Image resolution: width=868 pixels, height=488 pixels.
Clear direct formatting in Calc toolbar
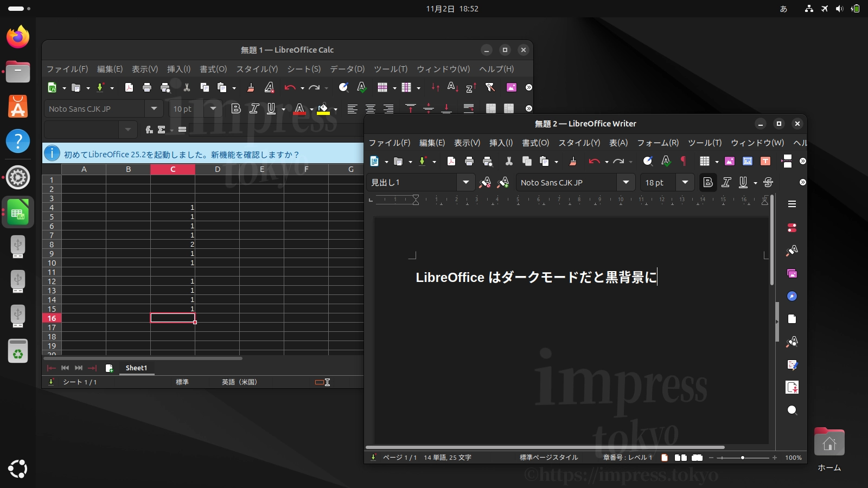pyautogui.click(x=269, y=87)
